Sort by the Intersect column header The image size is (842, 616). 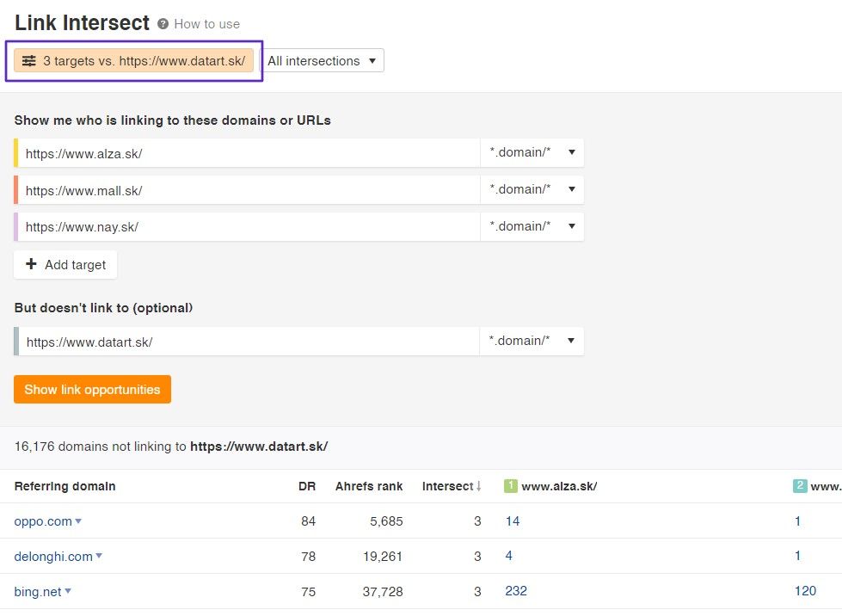click(451, 487)
